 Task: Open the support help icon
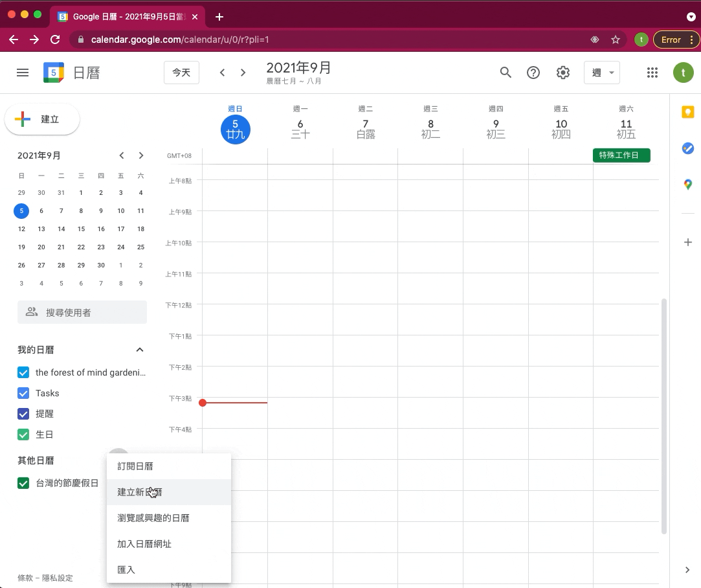tap(533, 73)
